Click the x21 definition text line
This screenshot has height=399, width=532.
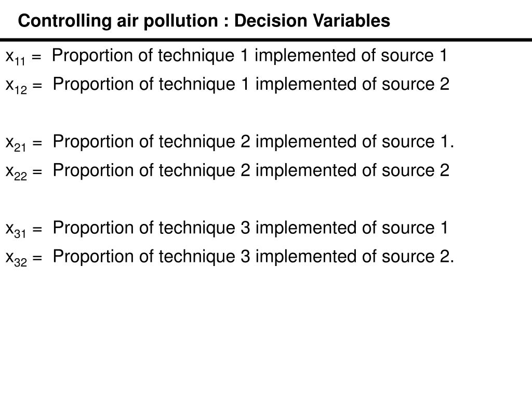coord(253,141)
